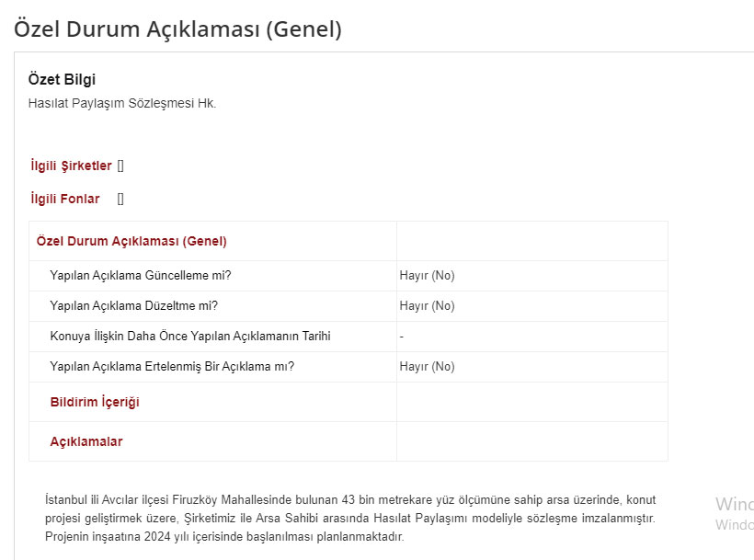Select the dash value in the Tarihi row

click(402, 337)
